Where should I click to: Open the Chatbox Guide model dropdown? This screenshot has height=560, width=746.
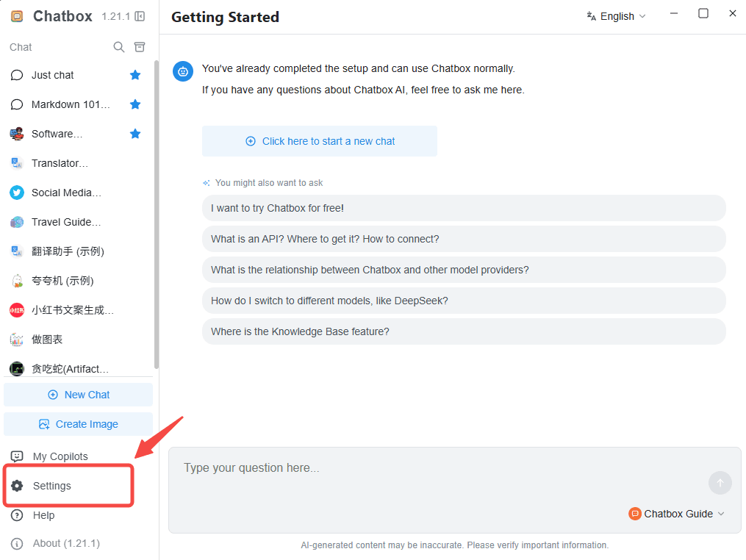click(676, 514)
